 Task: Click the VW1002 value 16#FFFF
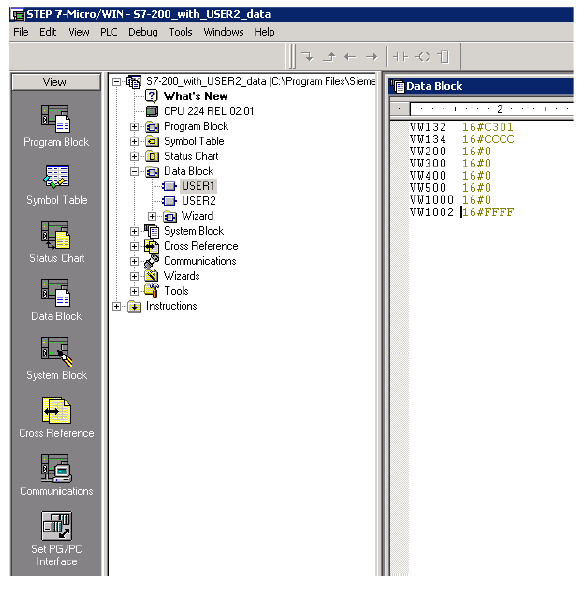click(x=488, y=212)
